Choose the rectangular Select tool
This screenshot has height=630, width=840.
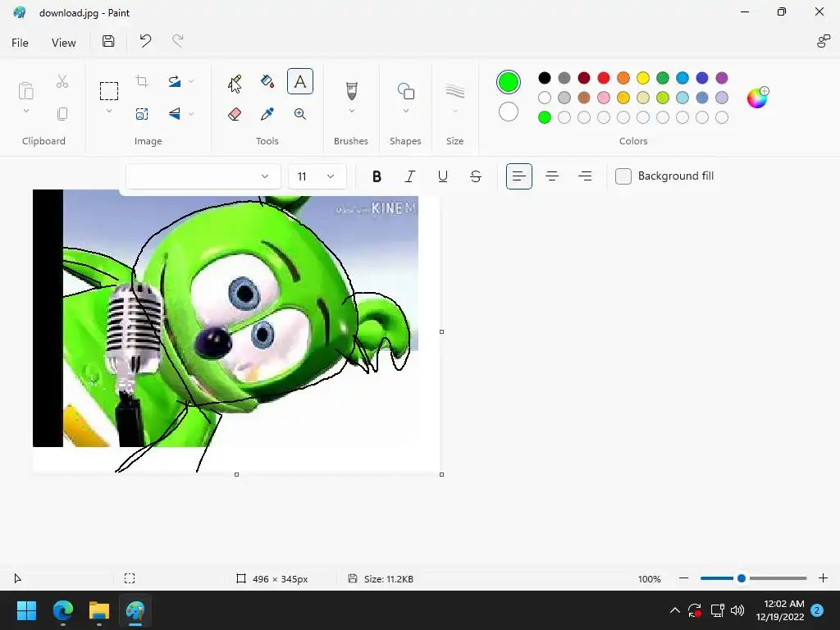click(109, 90)
